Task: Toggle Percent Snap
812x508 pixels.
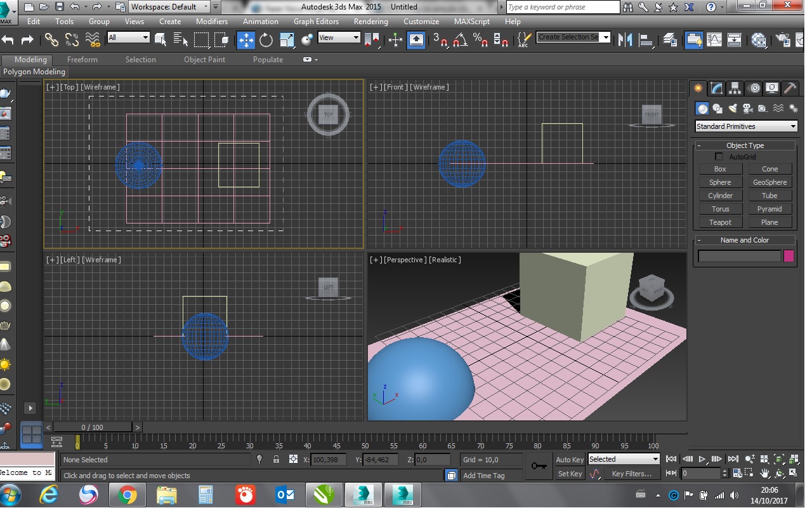Action: tap(480, 40)
